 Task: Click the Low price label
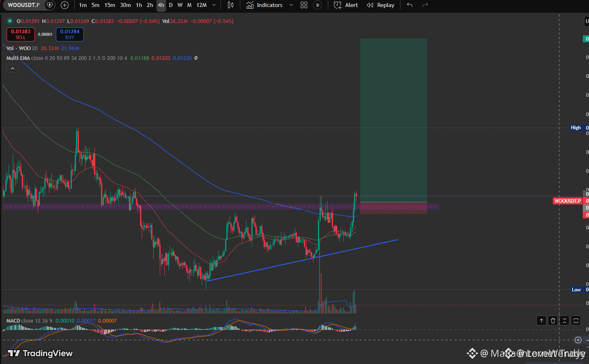pos(576,290)
